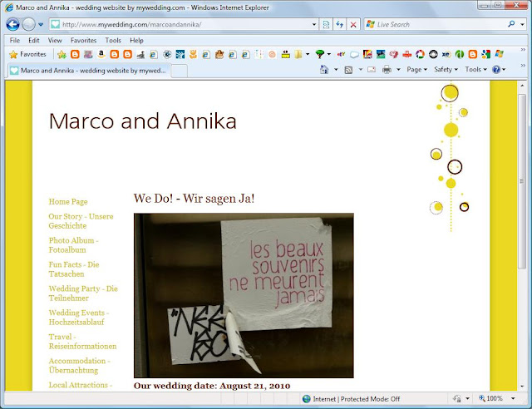The image size is (532, 409).
Task: Open the XE currency favorite icon
Action: (x=446, y=54)
